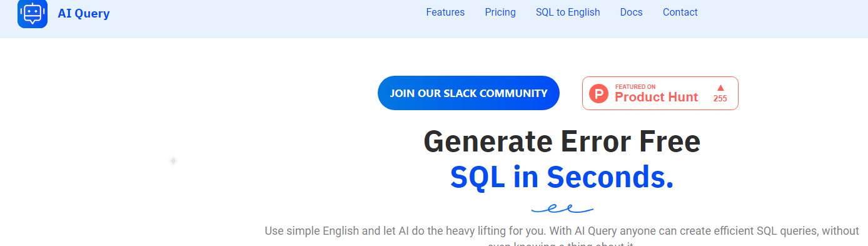The height and width of the screenshot is (246, 868).
Task: Click the blue 'SQL in Seconds.' heading
Action: pyautogui.click(x=562, y=178)
